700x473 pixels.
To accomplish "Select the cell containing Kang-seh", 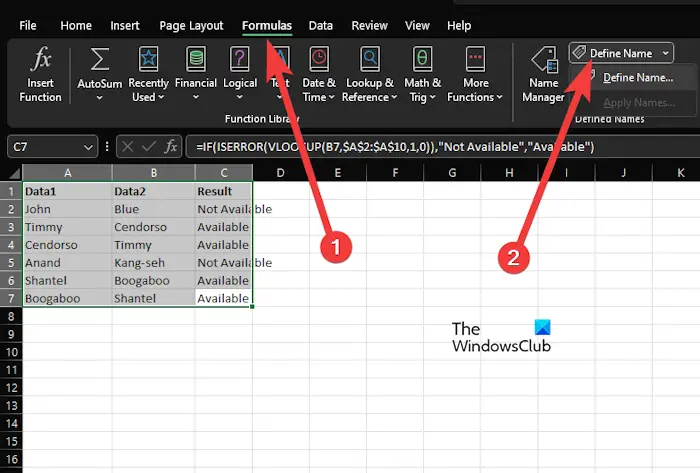I will [x=154, y=263].
